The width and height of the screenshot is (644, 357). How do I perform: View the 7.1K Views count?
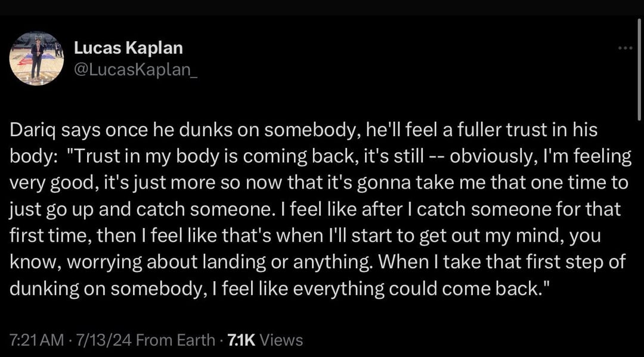242,340
